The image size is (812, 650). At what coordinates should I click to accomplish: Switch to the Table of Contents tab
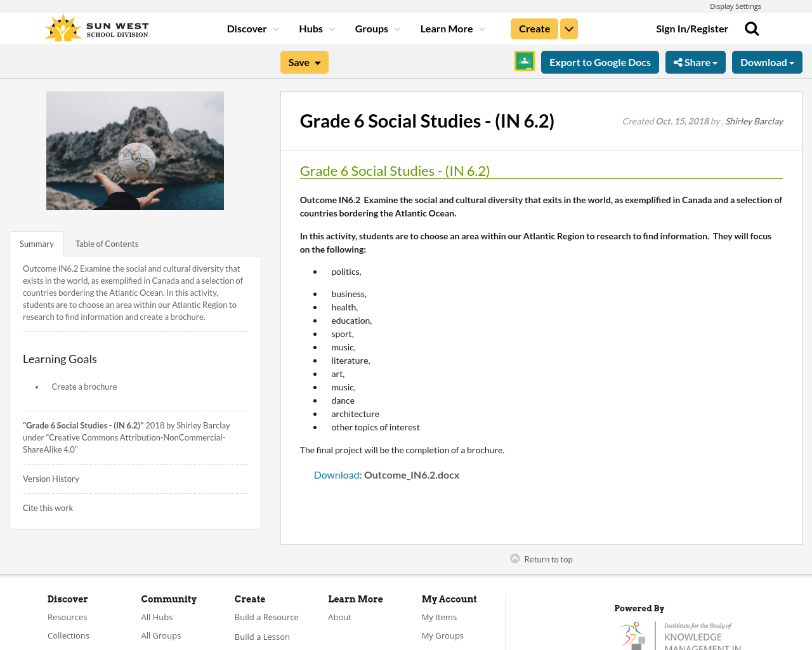tap(107, 244)
